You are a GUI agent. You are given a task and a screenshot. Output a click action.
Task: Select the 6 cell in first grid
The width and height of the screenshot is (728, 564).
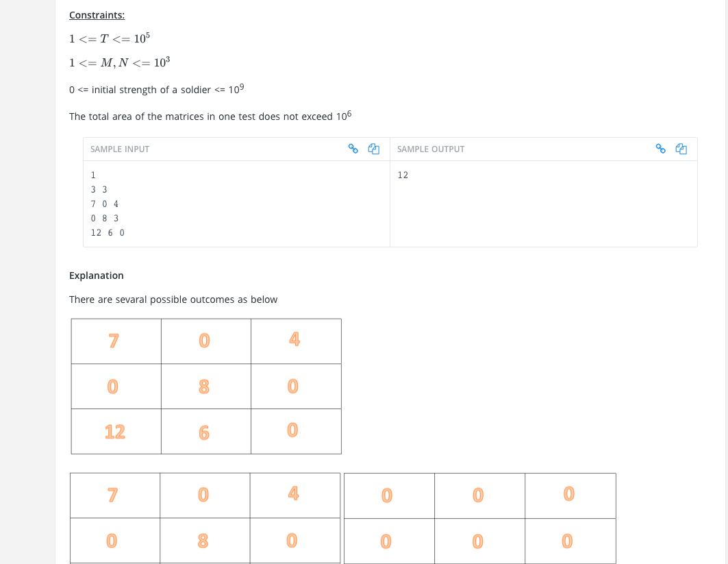206,432
